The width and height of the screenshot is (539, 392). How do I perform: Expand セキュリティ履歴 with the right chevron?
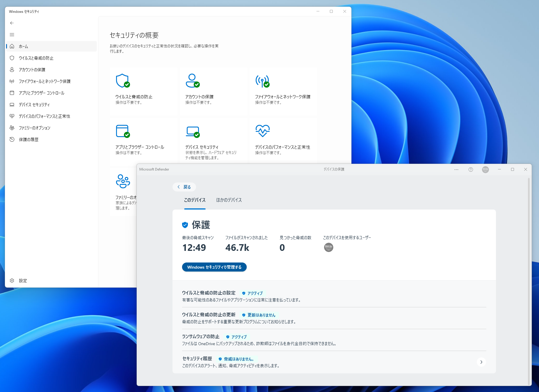click(x=481, y=362)
